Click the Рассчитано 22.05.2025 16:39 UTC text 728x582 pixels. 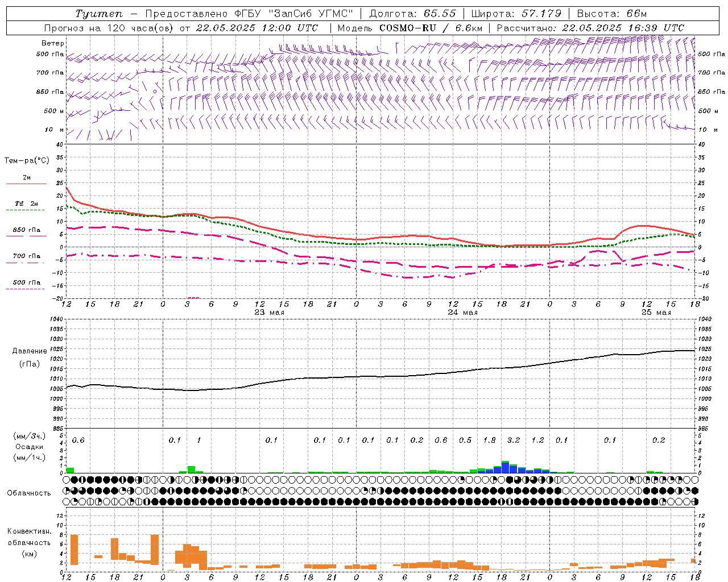pyautogui.click(x=590, y=28)
